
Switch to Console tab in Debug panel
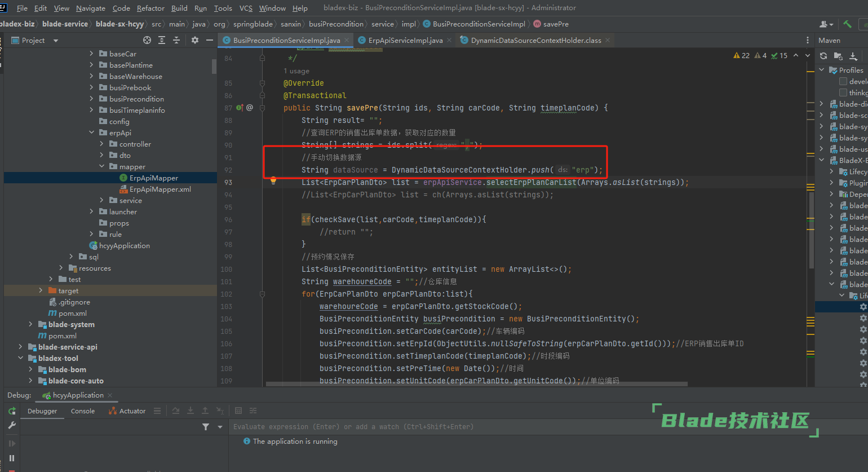tap(83, 411)
